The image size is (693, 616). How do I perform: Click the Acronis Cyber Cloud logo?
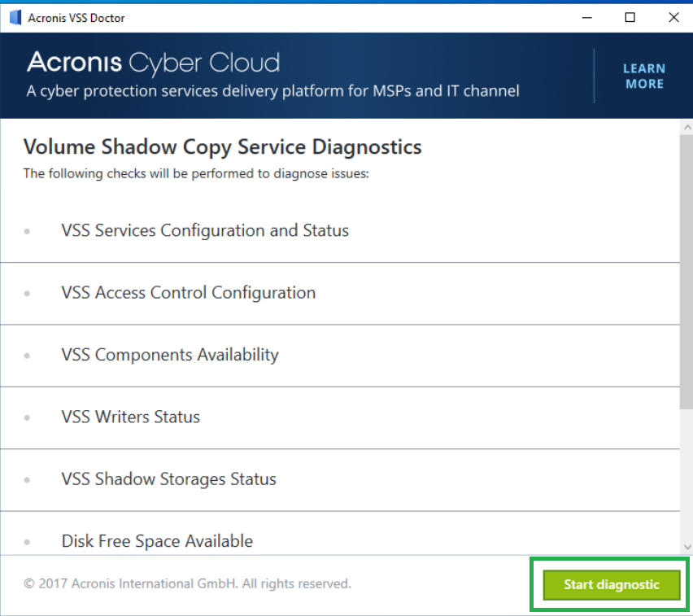(153, 62)
